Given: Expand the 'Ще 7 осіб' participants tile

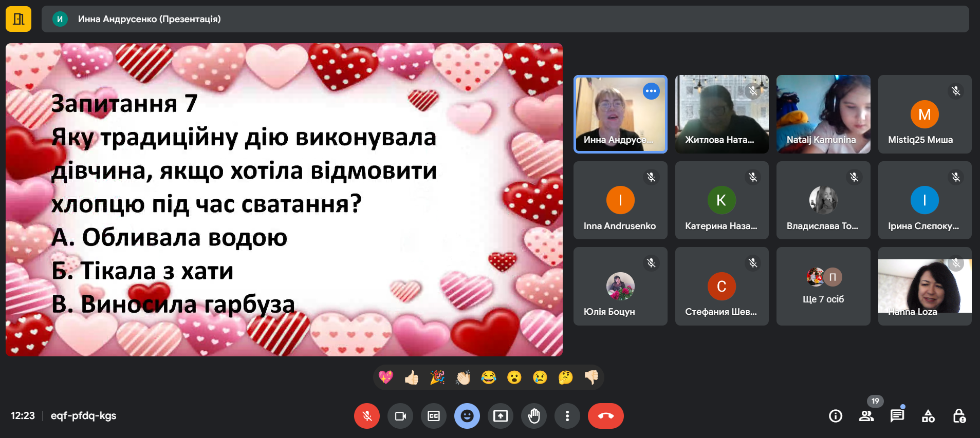Looking at the screenshot, I should (823, 287).
